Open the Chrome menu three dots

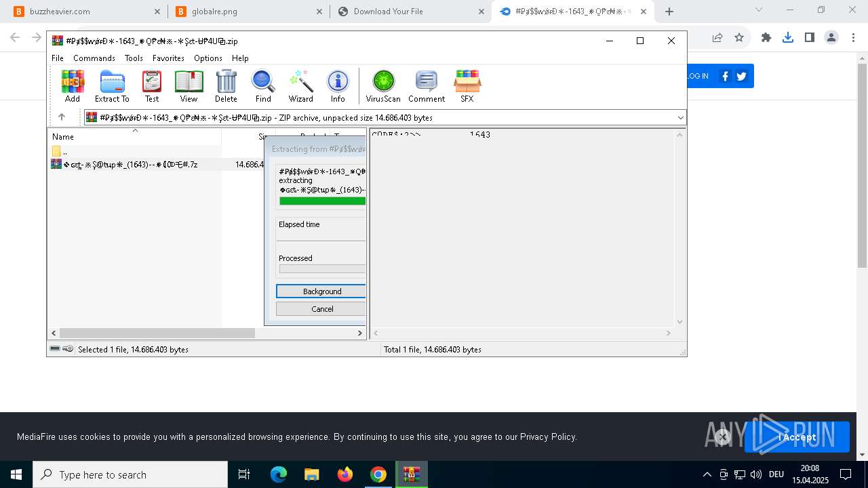pos(852,38)
